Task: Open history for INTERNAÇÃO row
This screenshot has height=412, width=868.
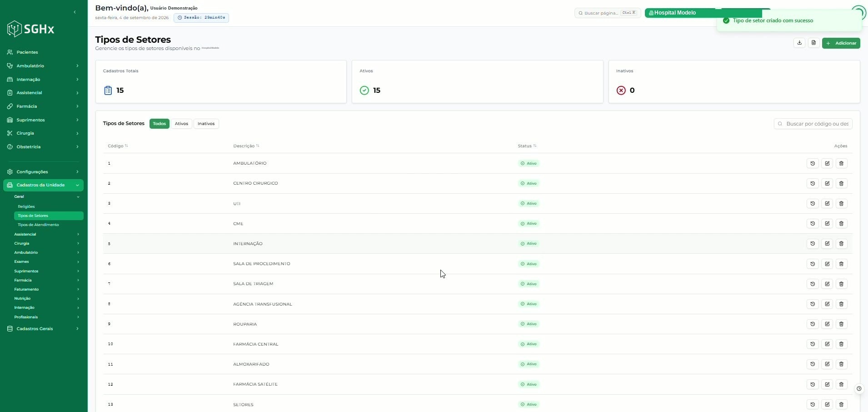Action: coord(813,243)
